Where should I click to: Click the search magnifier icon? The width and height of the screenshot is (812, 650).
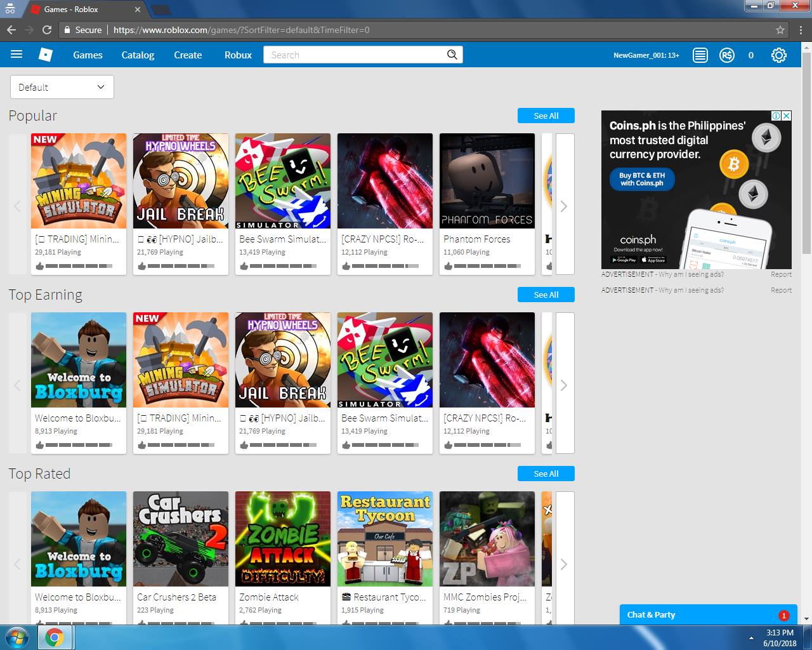[x=452, y=55]
